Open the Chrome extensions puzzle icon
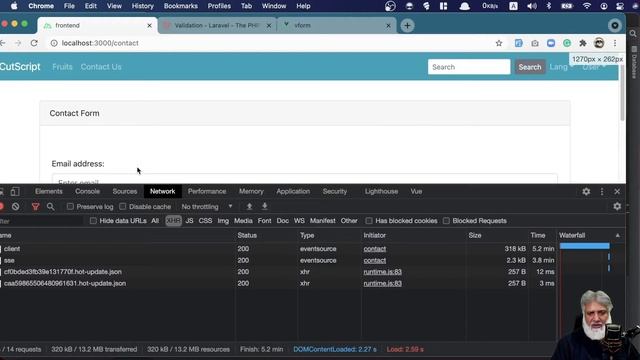 click(583, 43)
